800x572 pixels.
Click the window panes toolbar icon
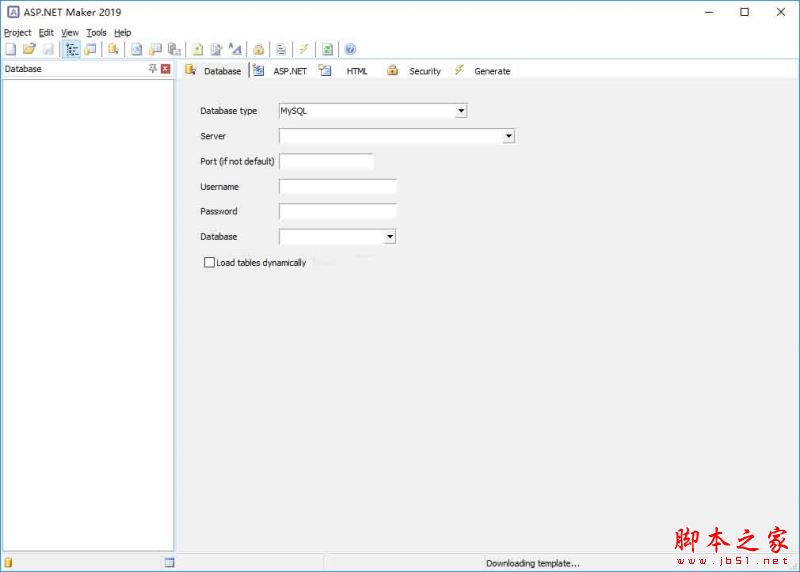click(x=91, y=49)
